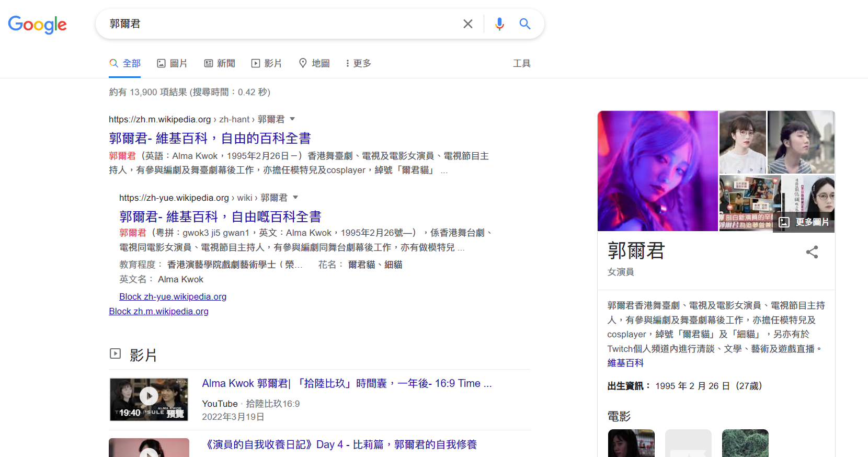Click YouTube source label of first video
Image resolution: width=868 pixels, height=457 pixels.
coord(220,404)
